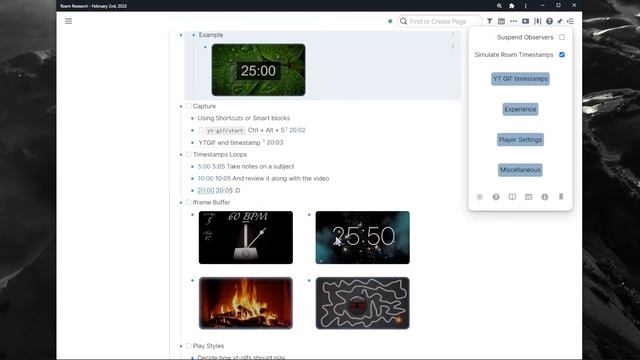Screen dimensions: 640x360
Task: Click the "Take notes on a subject" text
Action: (260, 167)
